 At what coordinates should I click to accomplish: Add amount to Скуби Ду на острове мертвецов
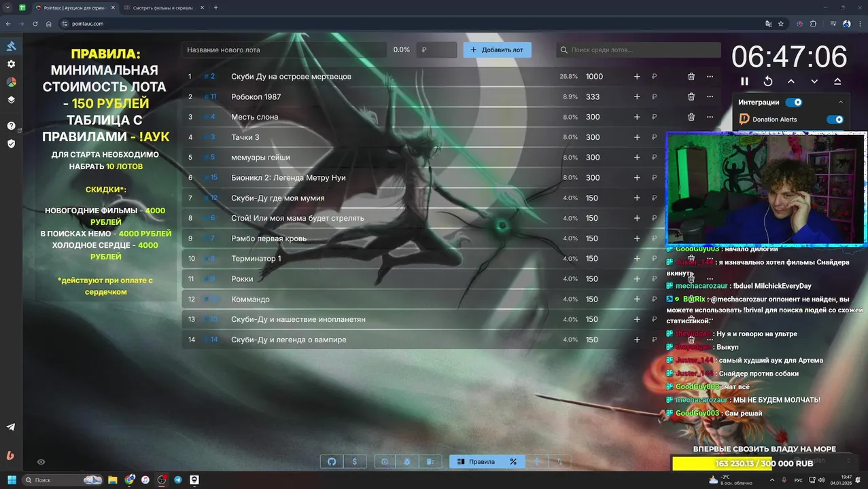(x=637, y=77)
